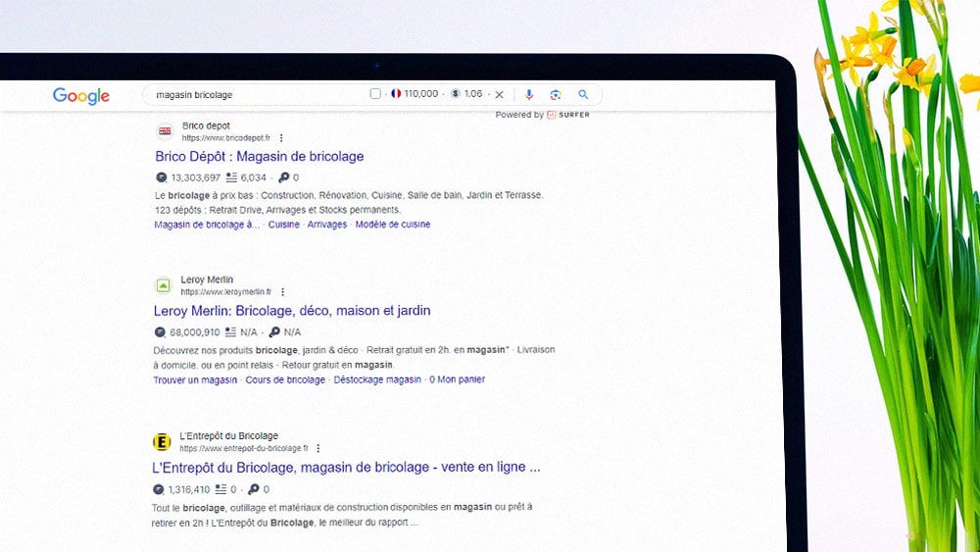
Task: Click the Leroy Merlin site name
Action: pyautogui.click(x=207, y=279)
